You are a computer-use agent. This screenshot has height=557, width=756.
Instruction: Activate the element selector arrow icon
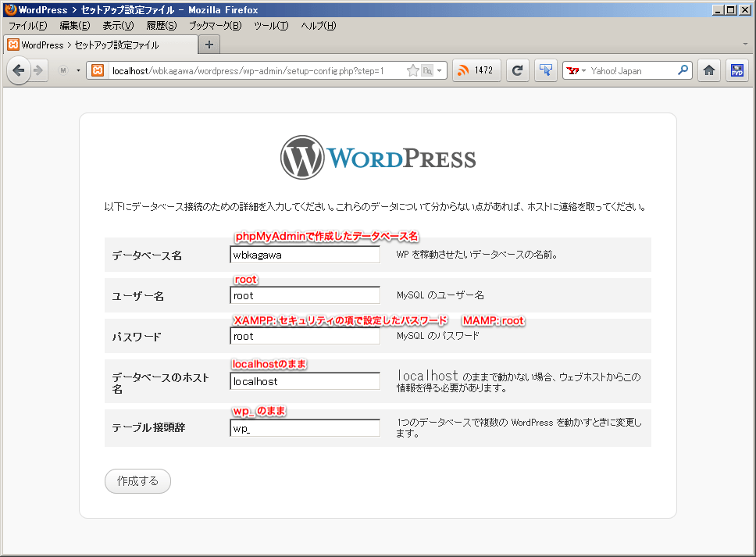point(545,70)
